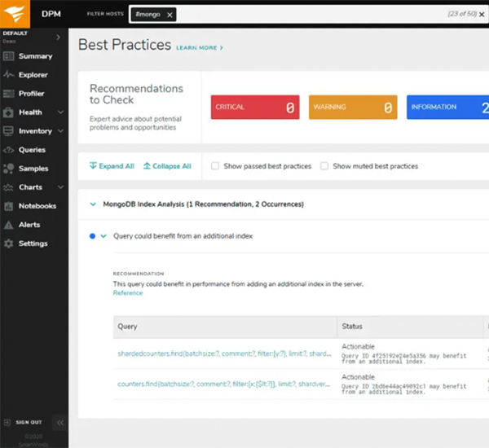Expand the Inventory submenu chevron

pyautogui.click(x=61, y=131)
